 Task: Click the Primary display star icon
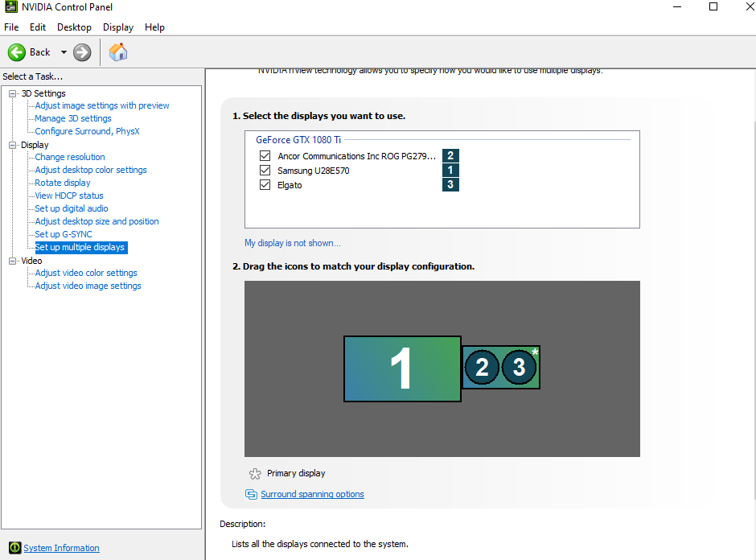point(255,474)
